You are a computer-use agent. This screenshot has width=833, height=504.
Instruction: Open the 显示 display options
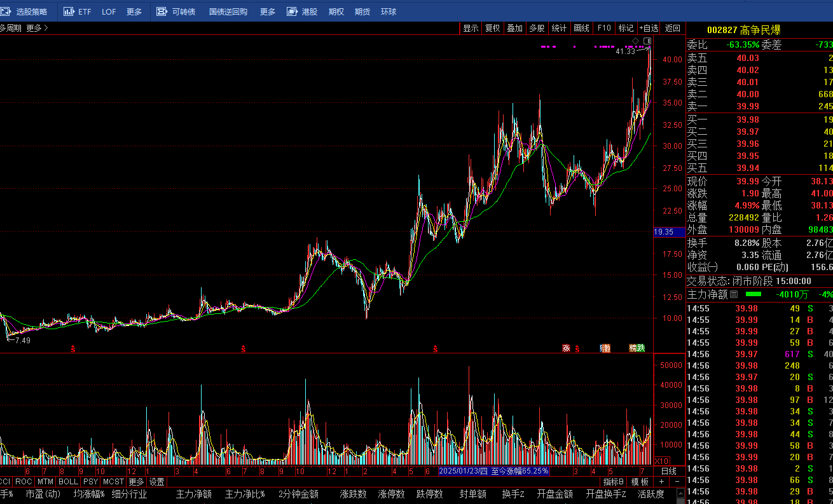coord(471,28)
